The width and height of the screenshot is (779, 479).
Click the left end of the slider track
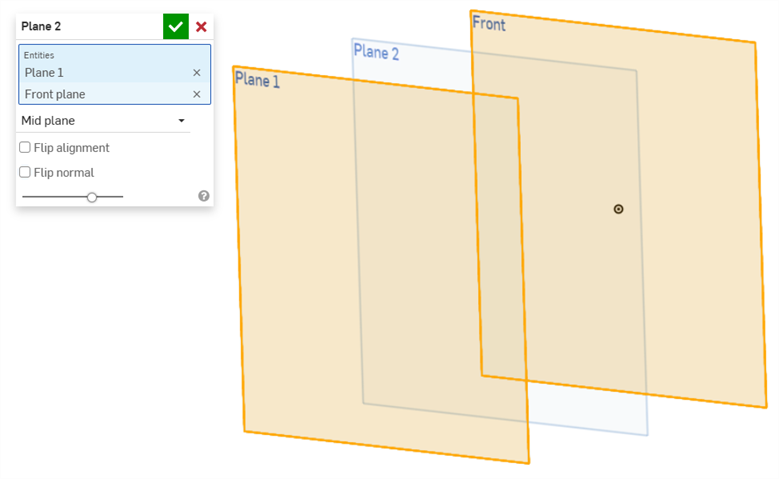point(24,197)
